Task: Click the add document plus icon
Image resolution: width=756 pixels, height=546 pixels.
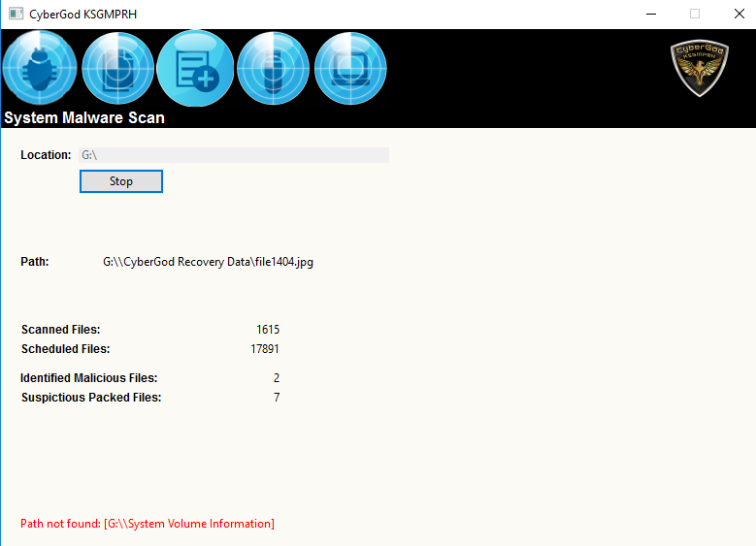Action: pyautogui.click(x=196, y=68)
